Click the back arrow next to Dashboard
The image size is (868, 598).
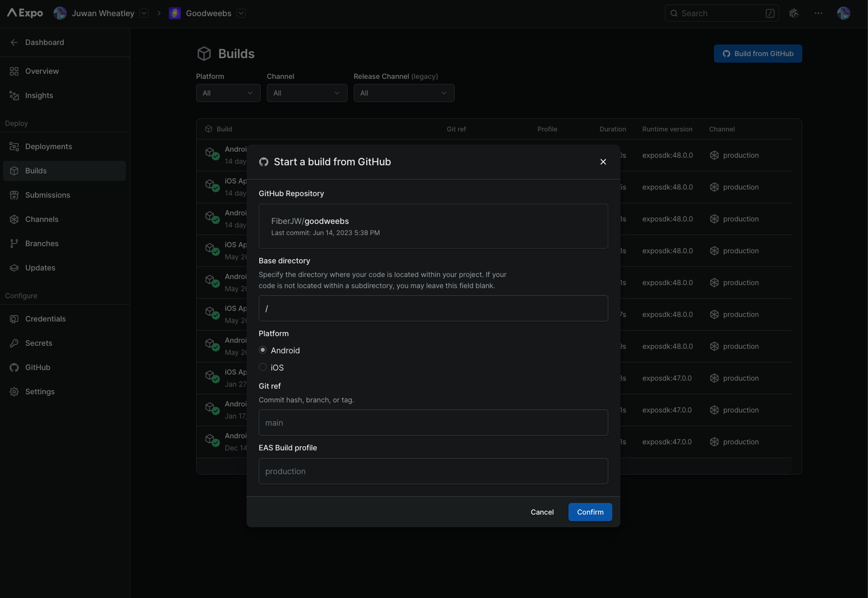coord(14,42)
